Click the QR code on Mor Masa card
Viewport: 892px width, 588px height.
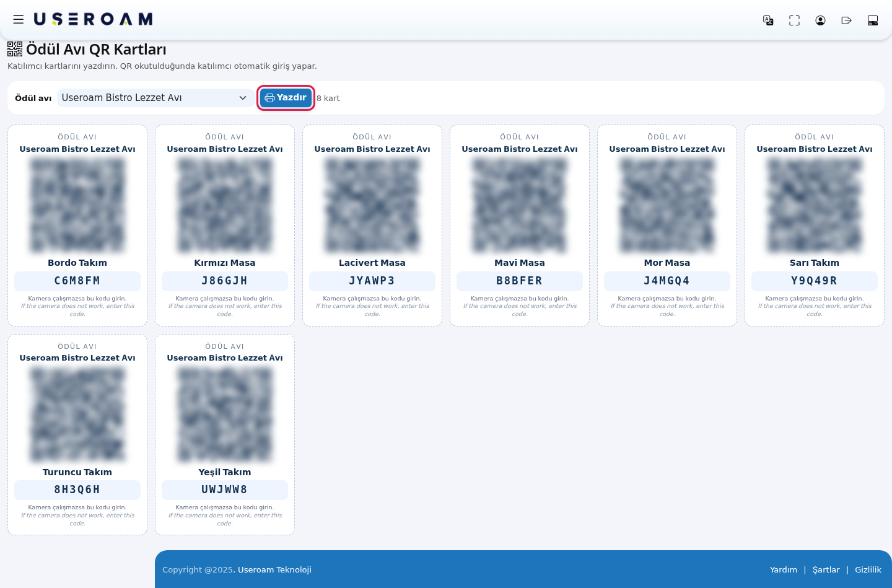(667, 205)
